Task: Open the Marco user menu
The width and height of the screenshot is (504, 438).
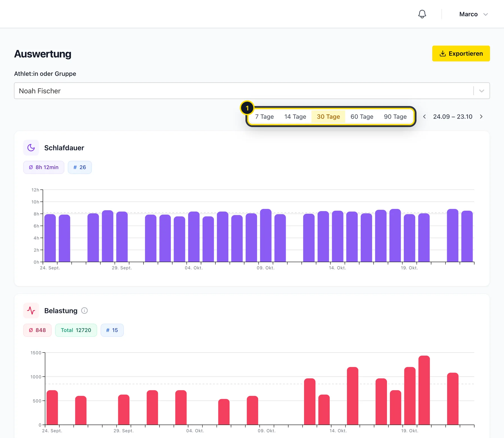Action: click(473, 14)
